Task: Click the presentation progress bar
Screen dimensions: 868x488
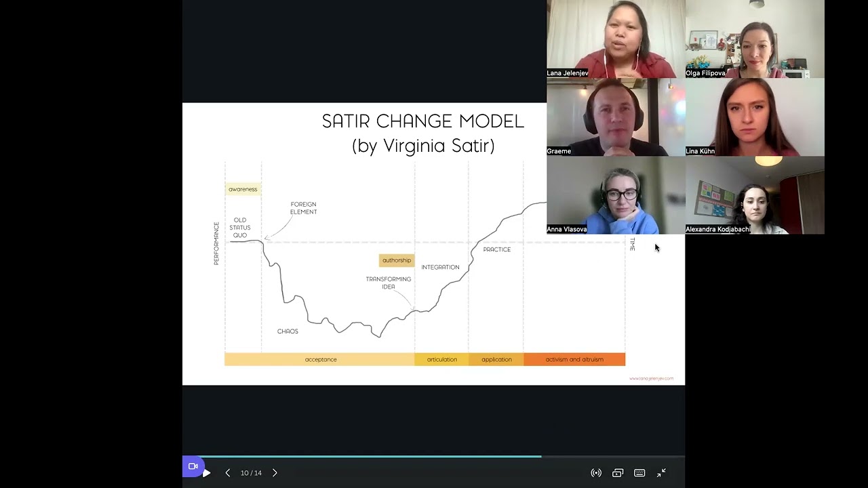Action: pos(433,456)
